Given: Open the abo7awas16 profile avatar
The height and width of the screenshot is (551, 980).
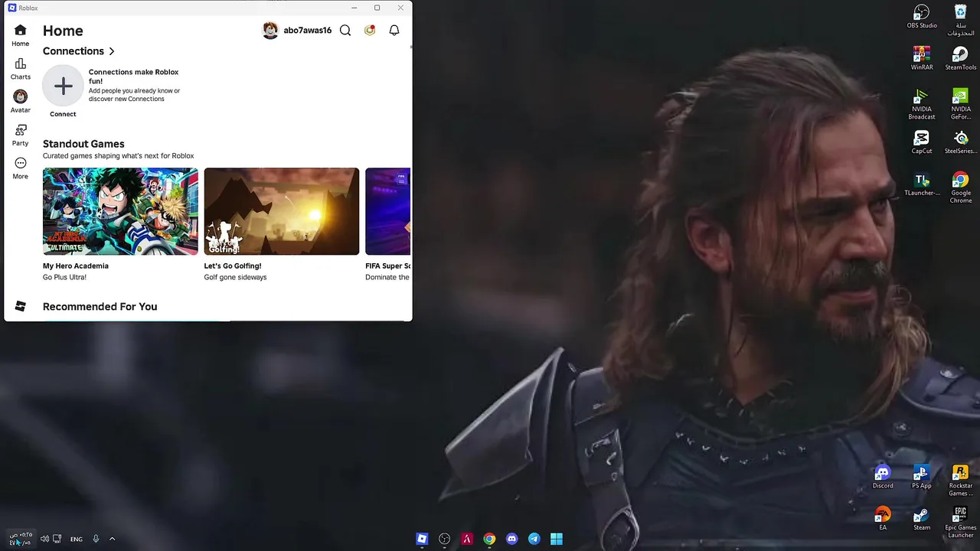Looking at the screenshot, I should click(x=270, y=31).
